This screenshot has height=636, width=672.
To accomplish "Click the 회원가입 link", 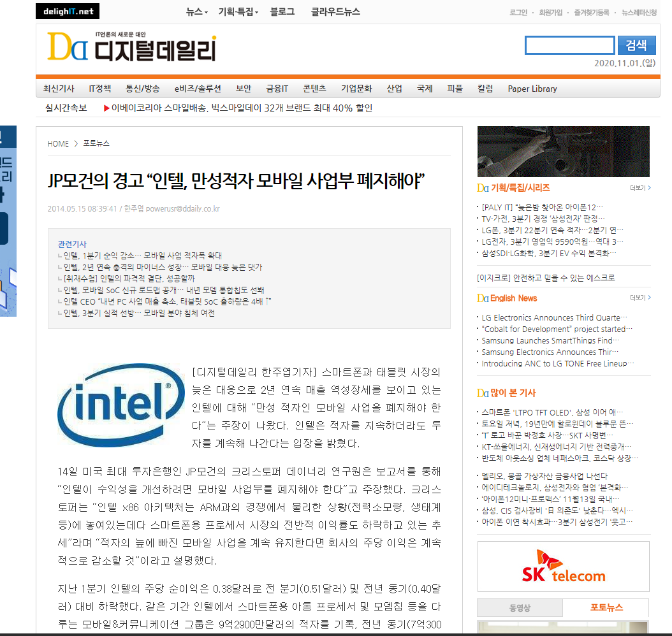I will click(x=551, y=12).
